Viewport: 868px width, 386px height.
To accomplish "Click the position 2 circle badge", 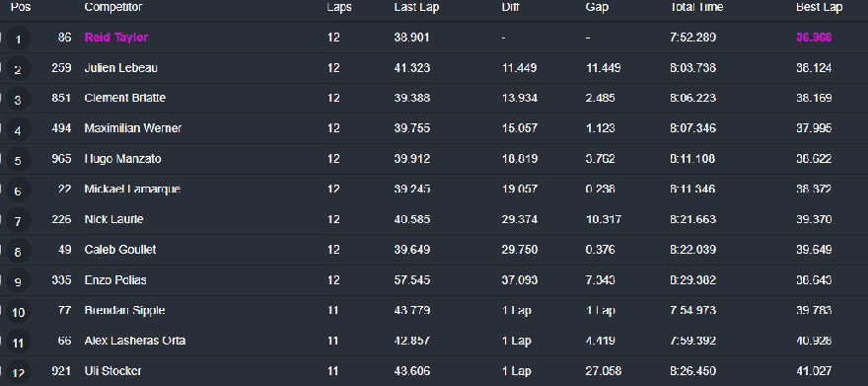I will click(19, 69).
